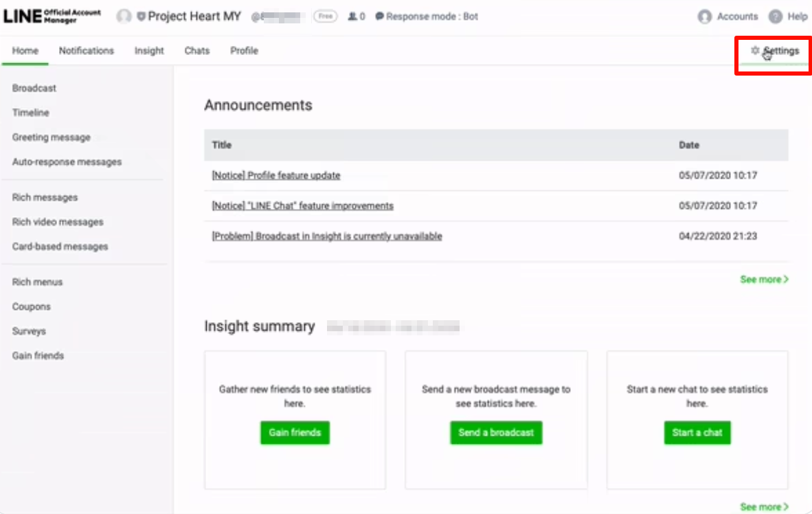Open the Insight tab
The image size is (812, 514).
click(x=149, y=51)
